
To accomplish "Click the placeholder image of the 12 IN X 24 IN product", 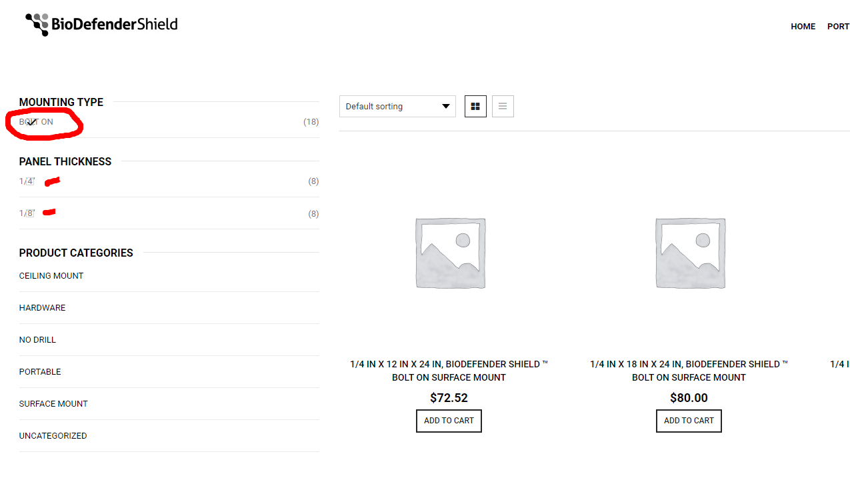I will tap(450, 253).
